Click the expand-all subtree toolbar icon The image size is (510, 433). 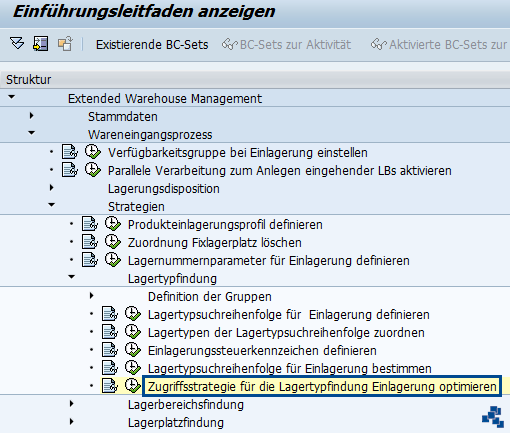(17, 44)
